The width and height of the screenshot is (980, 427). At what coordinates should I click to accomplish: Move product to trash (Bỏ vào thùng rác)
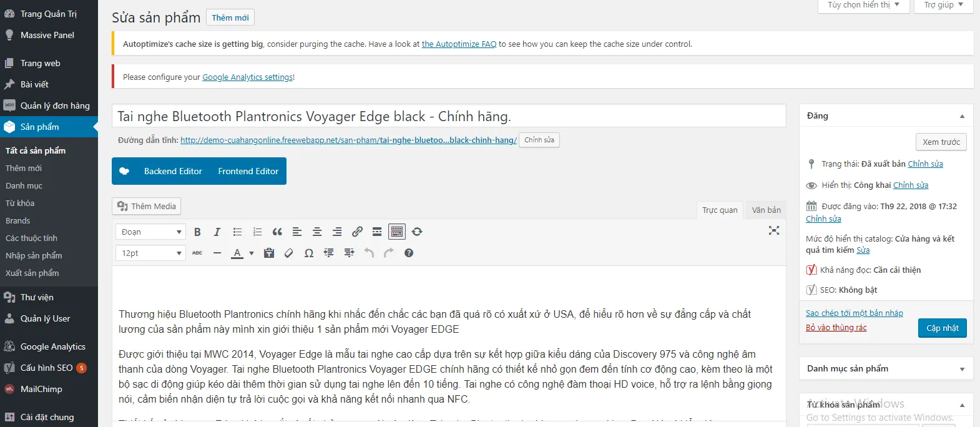click(836, 327)
